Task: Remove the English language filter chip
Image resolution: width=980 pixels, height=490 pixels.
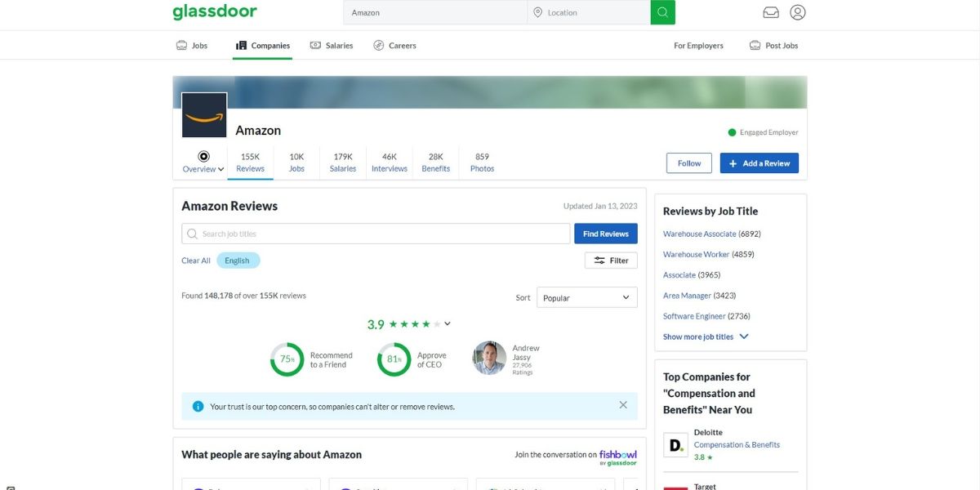Action: pyautogui.click(x=238, y=261)
